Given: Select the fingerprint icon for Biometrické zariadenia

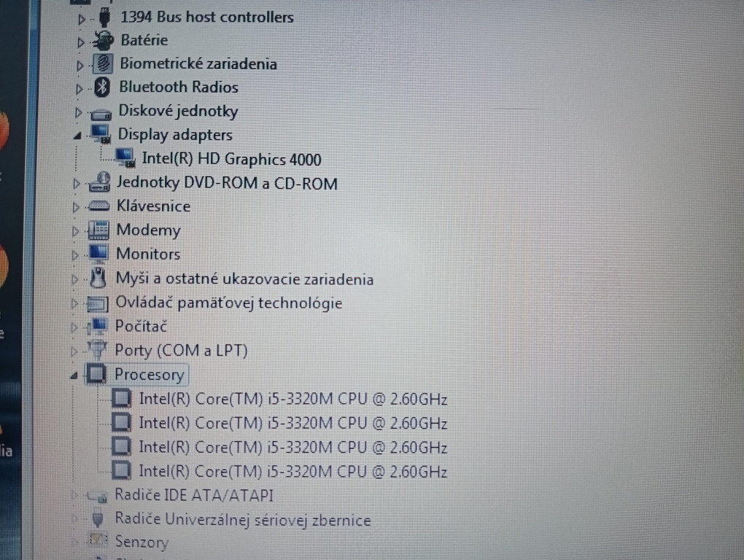Looking at the screenshot, I should 102,63.
